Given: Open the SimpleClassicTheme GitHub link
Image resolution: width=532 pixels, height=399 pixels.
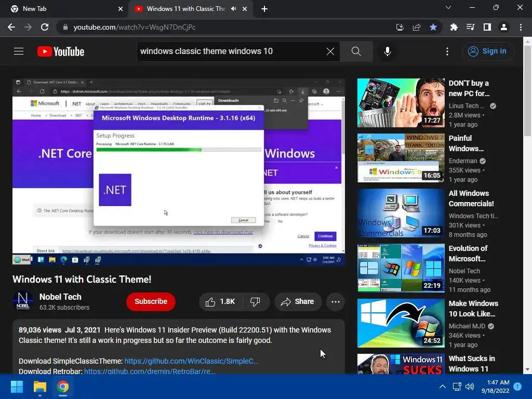Looking at the screenshot, I should point(192,361).
